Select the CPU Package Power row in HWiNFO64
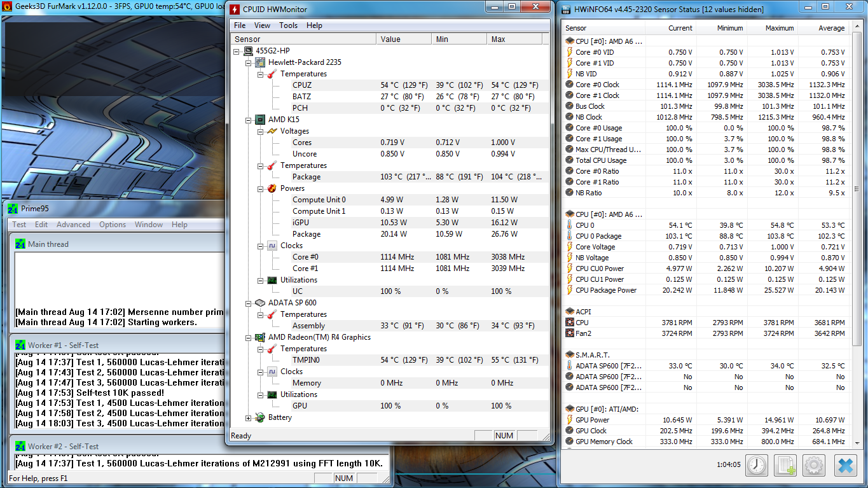Screen dimensions: 868x488 [706, 290]
